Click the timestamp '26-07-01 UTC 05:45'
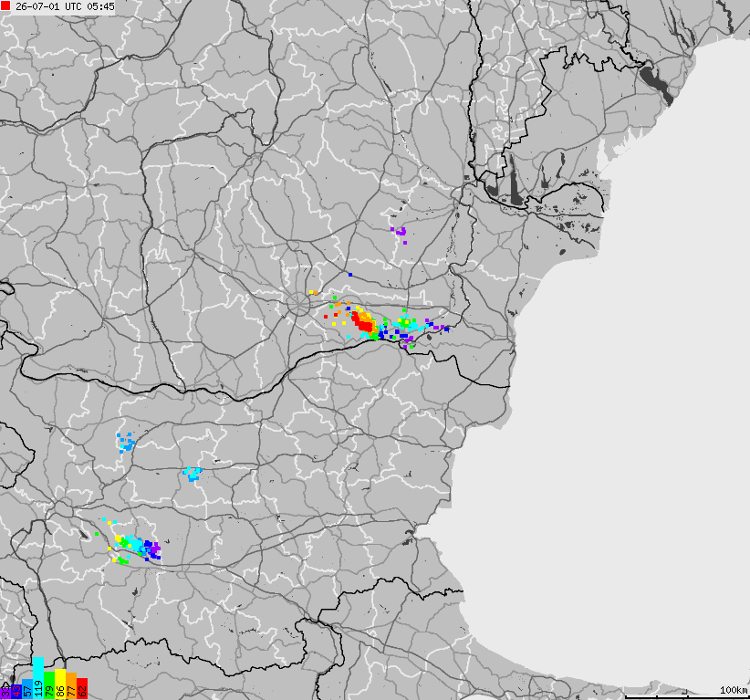750x700 pixels. 65,6
